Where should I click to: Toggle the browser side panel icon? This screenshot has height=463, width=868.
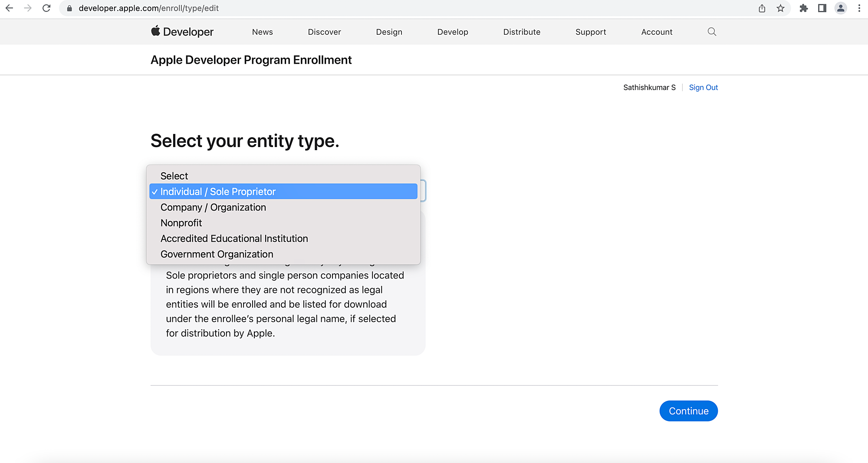(x=822, y=8)
